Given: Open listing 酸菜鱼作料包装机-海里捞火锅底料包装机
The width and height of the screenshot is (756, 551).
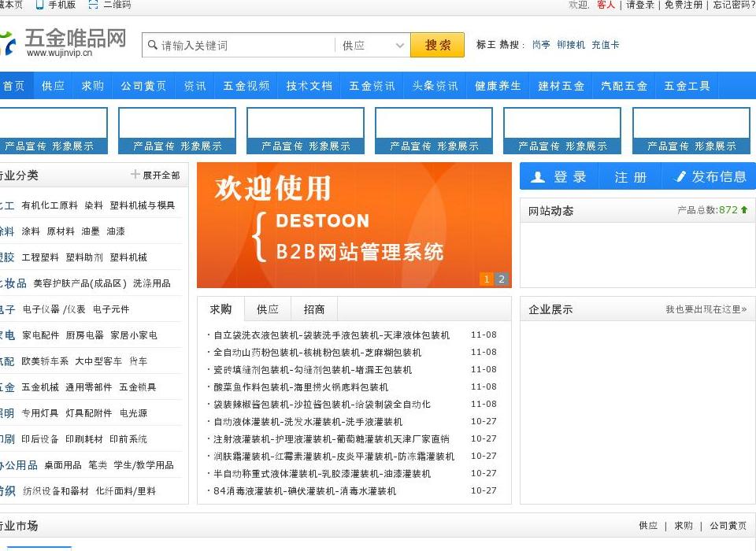Looking at the screenshot, I should coord(301,387).
